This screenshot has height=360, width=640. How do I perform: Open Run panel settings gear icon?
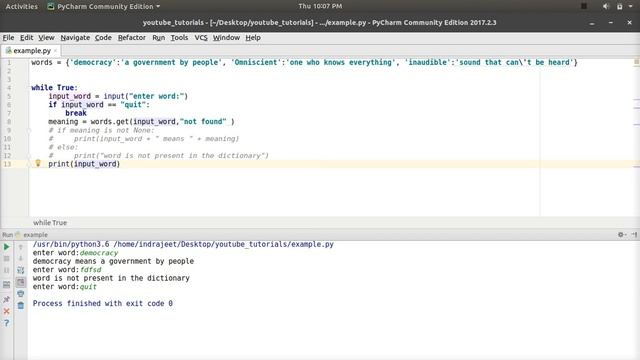click(x=621, y=235)
